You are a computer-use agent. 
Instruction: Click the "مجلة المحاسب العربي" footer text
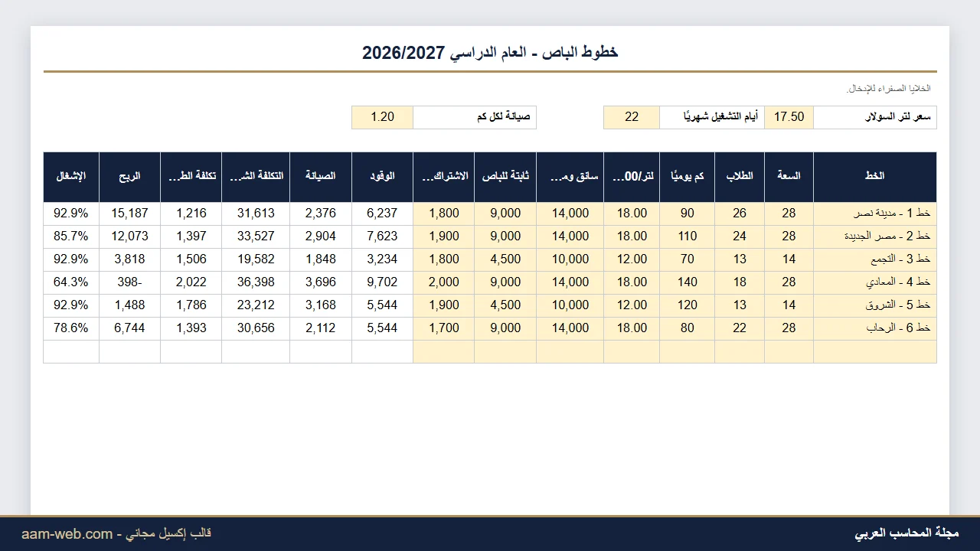tap(906, 533)
